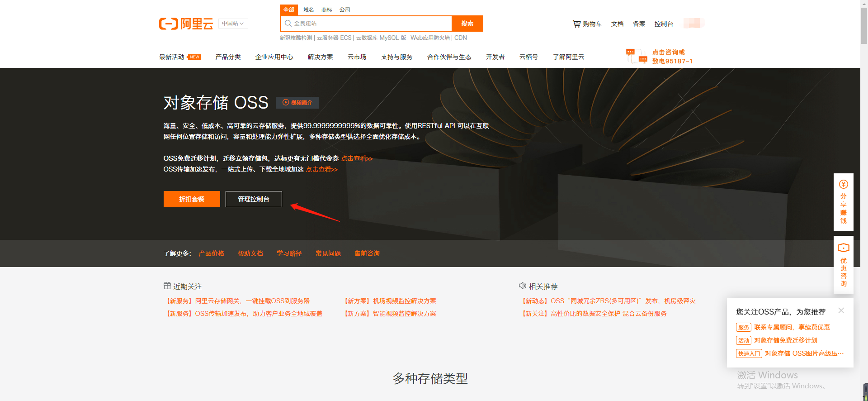
Task: Click the 点击咨询或致电95187-1 text
Action: pyautogui.click(x=672, y=57)
